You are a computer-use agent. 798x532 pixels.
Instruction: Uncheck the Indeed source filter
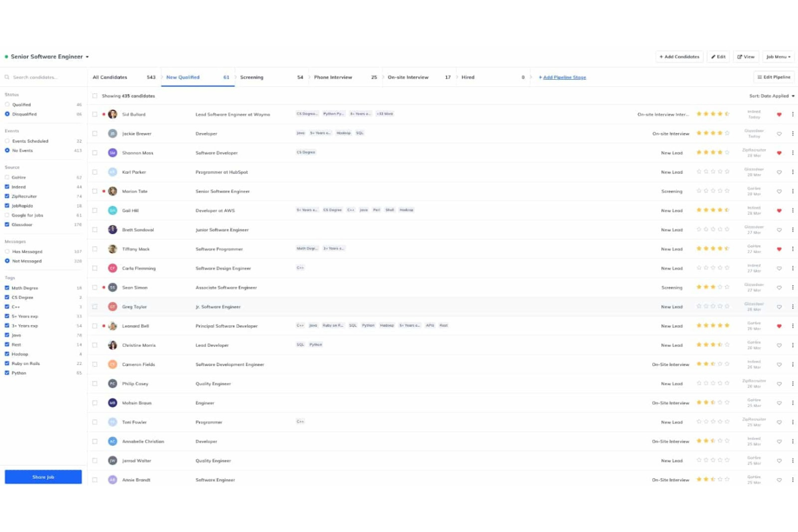pos(7,187)
